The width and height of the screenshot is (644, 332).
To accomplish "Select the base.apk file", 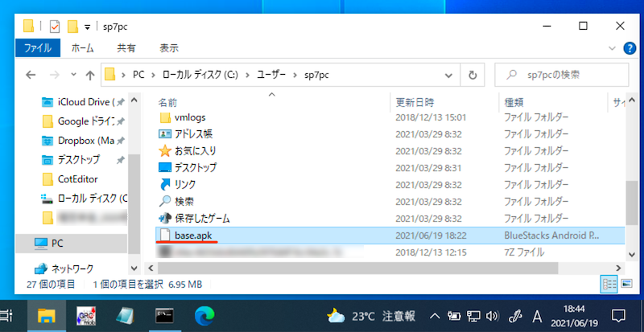I will 192,235.
